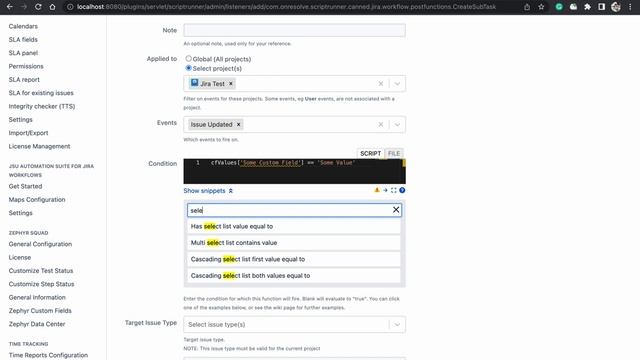The width and height of the screenshot is (640, 360).
Task: Bookmark this page with the star
Action: [x=541, y=7]
